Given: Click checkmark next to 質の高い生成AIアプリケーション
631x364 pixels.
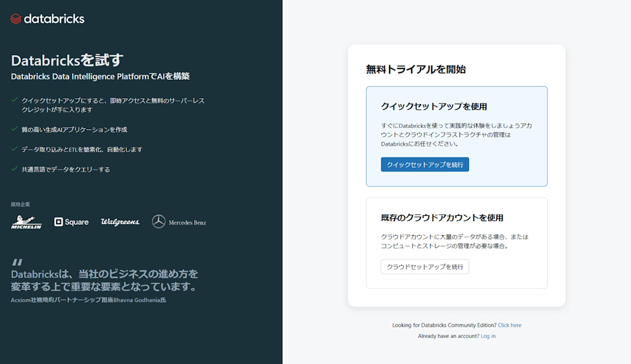Looking at the screenshot, I should coord(14,129).
